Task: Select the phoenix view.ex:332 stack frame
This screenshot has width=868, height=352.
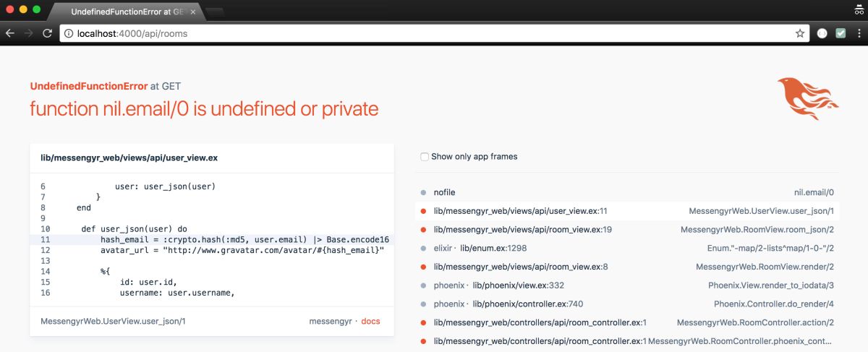Action: pyautogui.click(x=626, y=286)
